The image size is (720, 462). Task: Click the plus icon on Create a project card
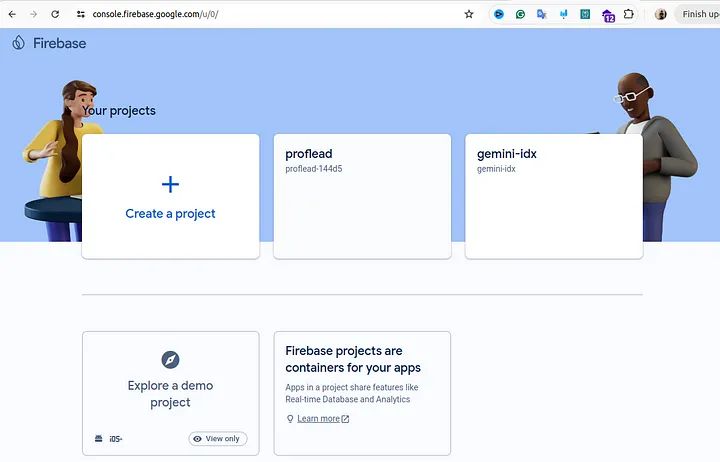point(170,185)
